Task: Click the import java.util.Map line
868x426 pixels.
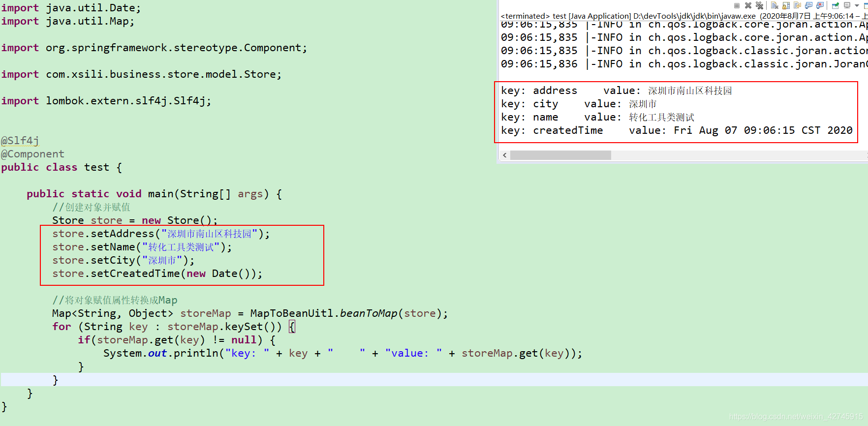Action: click(x=67, y=21)
